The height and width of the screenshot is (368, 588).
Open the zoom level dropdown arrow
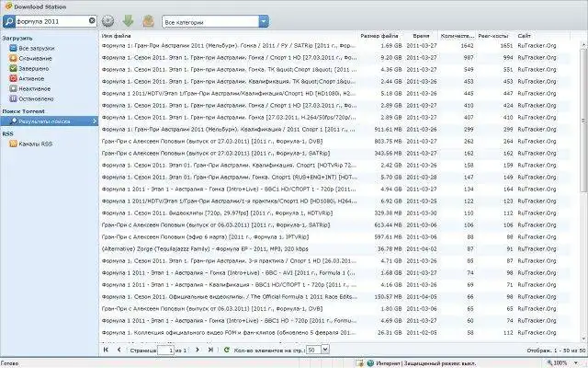(x=576, y=363)
